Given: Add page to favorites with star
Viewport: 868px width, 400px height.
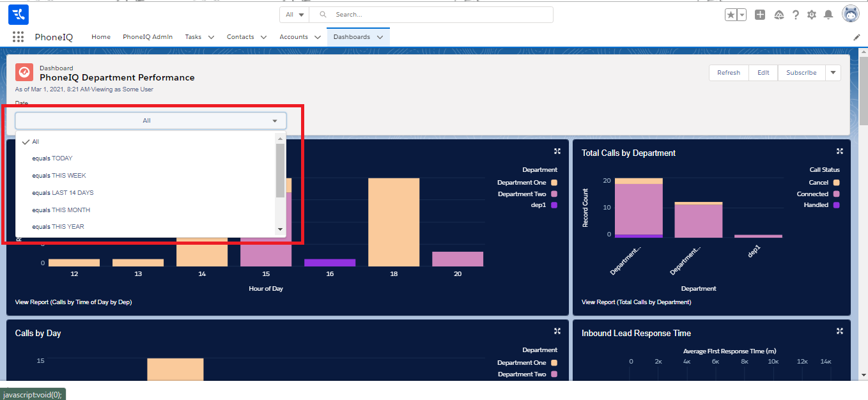Looking at the screenshot, I should [x=731, y=15].
